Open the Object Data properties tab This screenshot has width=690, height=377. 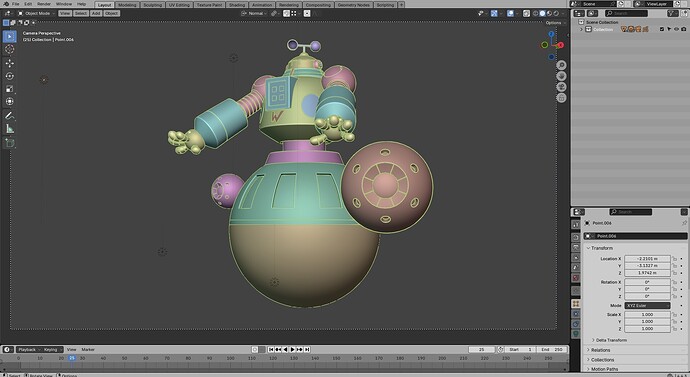pos(576,334)
